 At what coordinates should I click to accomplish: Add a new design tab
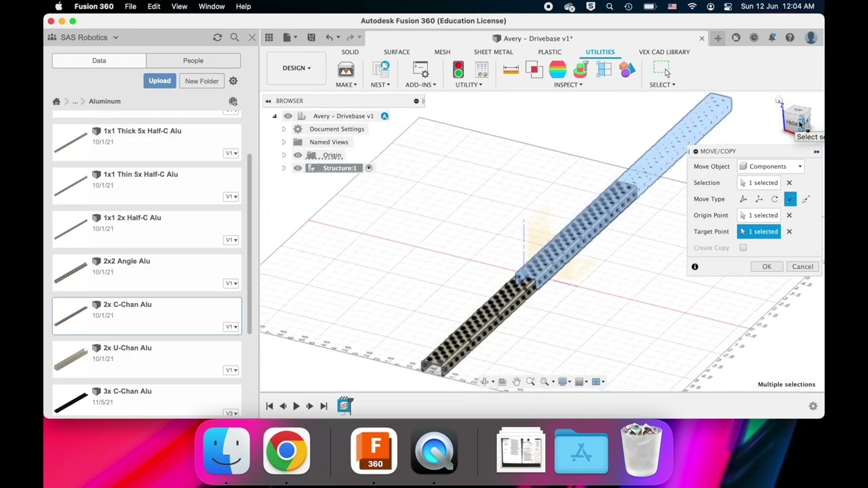point(717,38)
